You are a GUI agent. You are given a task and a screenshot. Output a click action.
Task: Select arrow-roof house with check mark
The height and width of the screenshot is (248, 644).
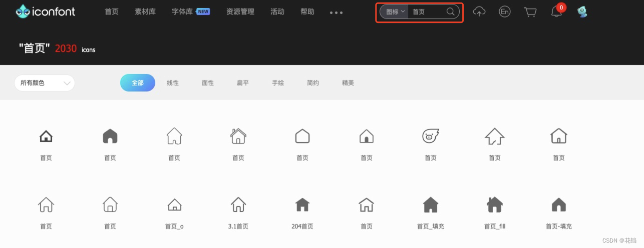point(494,135)
